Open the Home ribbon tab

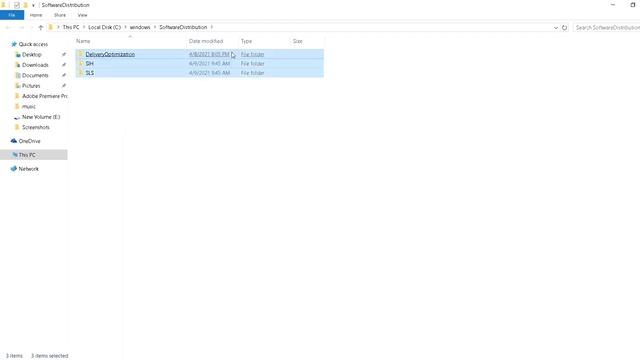click(x=36, y=15)
